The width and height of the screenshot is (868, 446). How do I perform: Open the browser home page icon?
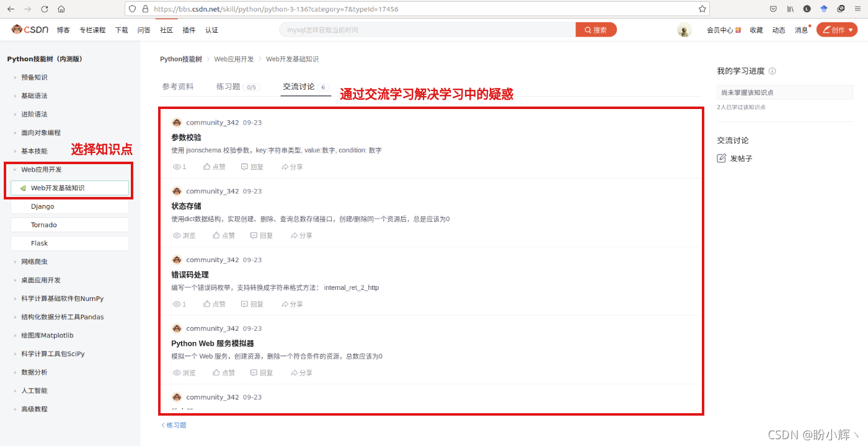(x=61, y=9)
